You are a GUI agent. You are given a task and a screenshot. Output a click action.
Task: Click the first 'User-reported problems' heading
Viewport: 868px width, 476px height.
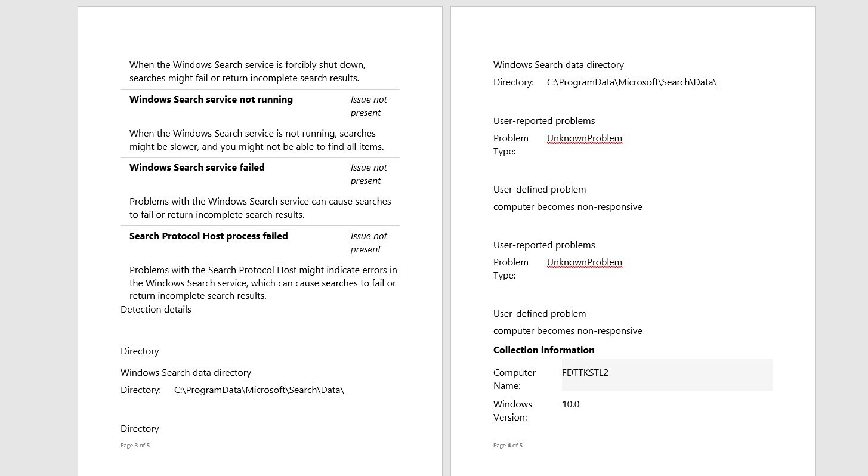(x=544, y=121)
